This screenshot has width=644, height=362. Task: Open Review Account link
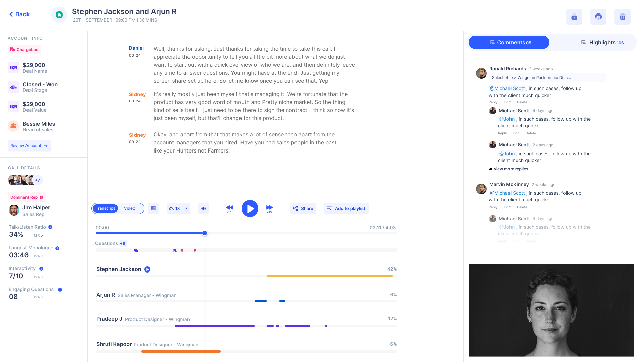tap(29, 146)
